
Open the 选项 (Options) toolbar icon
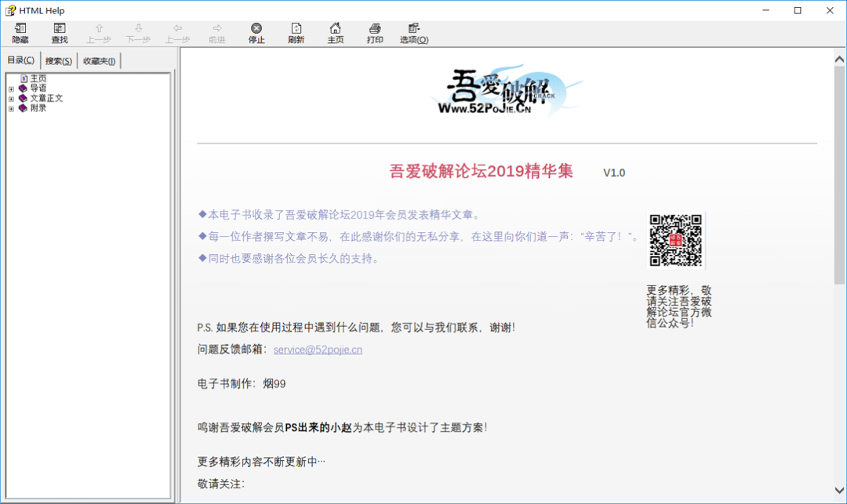coord(415,31)
